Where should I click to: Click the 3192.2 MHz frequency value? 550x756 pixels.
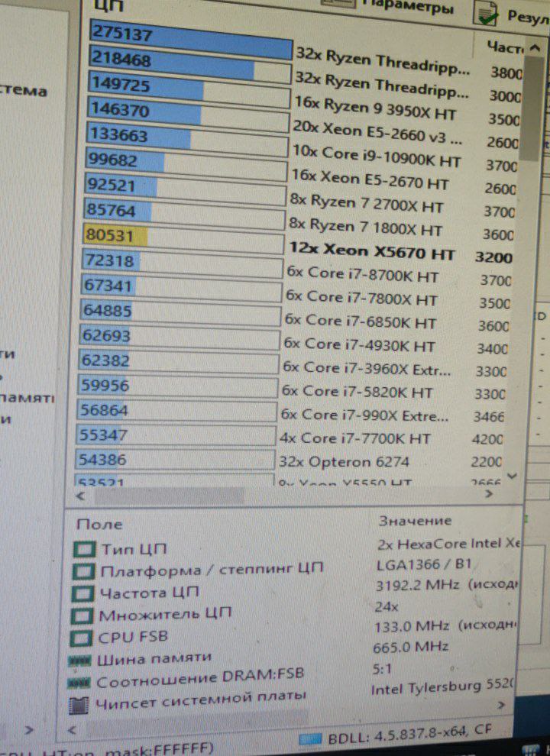coord(447,585)
